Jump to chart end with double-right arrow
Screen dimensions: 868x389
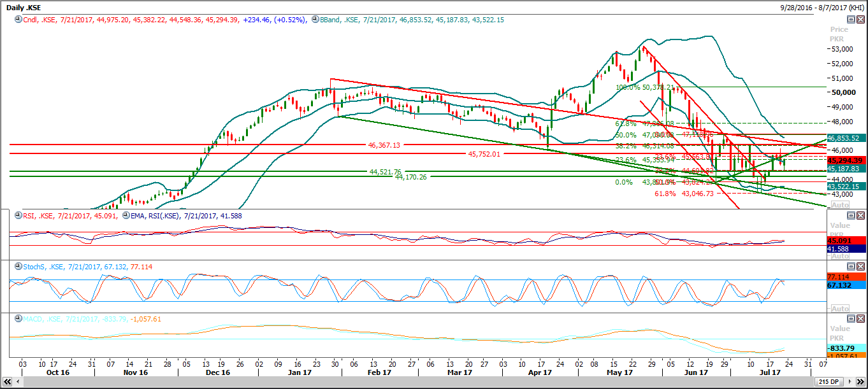pyautogui.click(x=862, y=381)
